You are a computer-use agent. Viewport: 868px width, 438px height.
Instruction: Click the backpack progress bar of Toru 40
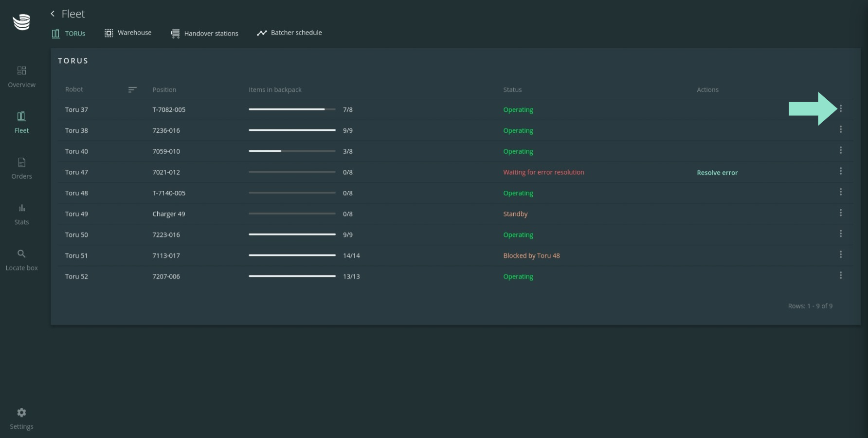pyautogui.click(x=292, y=151)
